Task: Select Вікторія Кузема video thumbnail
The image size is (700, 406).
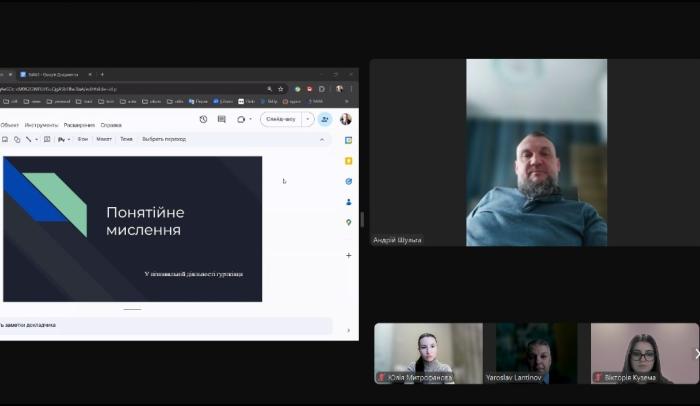Action: click(x=644, y=353)
